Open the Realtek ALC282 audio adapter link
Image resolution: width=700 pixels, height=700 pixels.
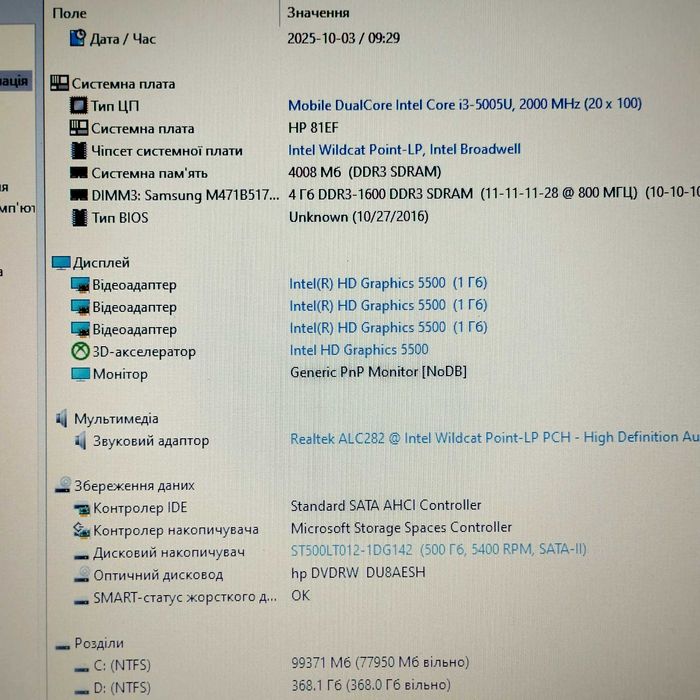(495, 438)
